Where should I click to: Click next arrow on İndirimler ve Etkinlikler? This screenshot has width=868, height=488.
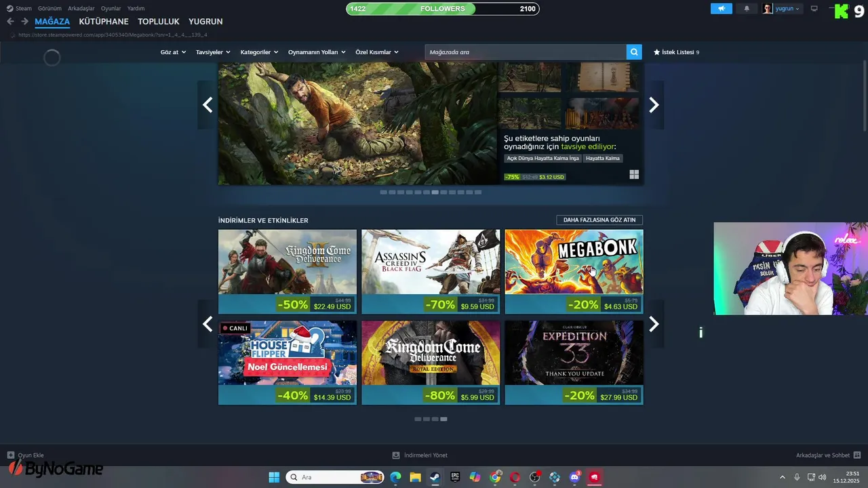654,324
